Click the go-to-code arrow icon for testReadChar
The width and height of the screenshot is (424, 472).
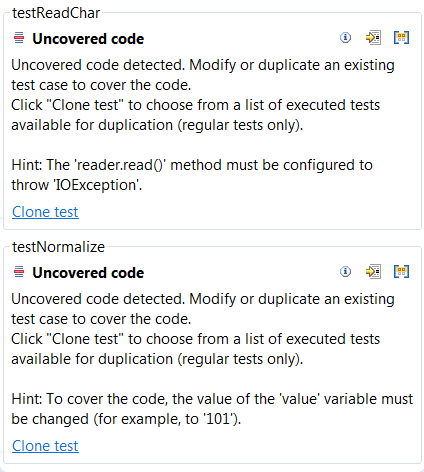[x=373, y=38]
